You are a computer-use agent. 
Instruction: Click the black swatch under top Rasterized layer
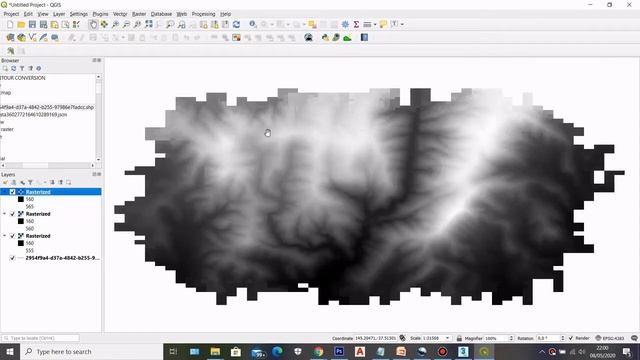click(x=21, y=199)
